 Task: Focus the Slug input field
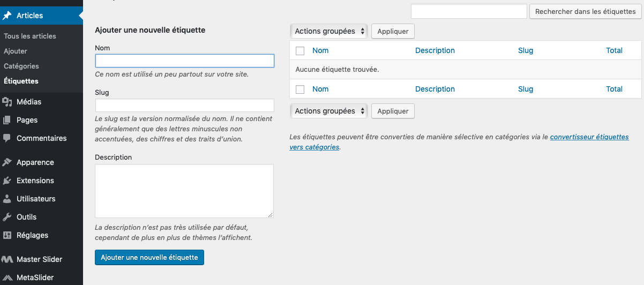click(184, 105)
